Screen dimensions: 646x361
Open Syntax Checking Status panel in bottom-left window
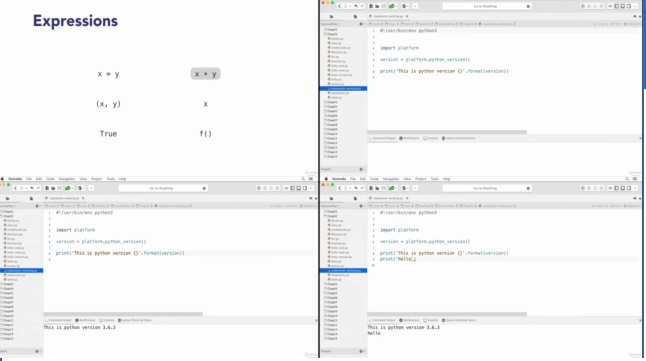click(x=135, y=320)
